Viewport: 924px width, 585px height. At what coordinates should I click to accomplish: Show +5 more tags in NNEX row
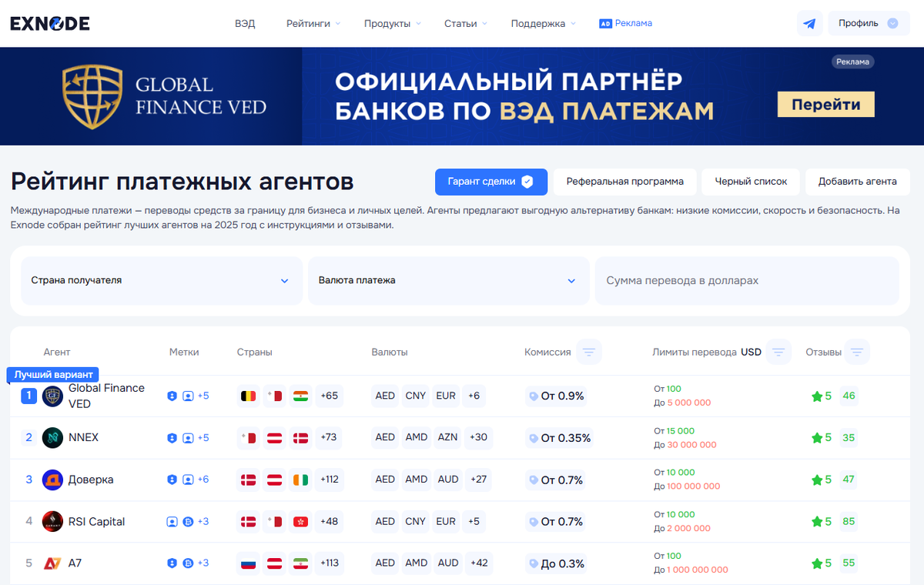point(203,438)
